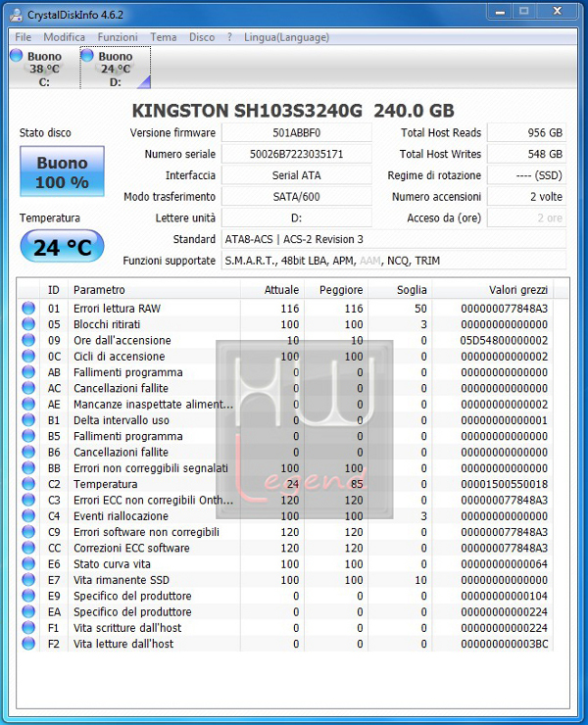Open the Disco menu
The width and height of the screenshot is (588, 725).
click(x=202, y=37)
